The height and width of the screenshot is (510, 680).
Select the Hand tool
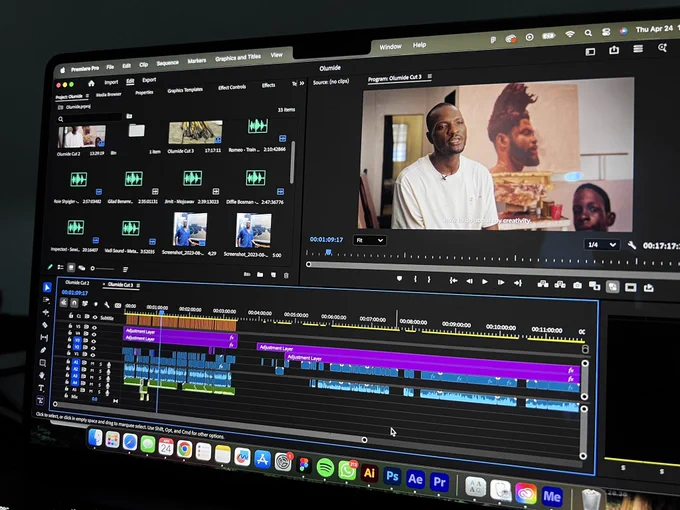pos(42,375)
